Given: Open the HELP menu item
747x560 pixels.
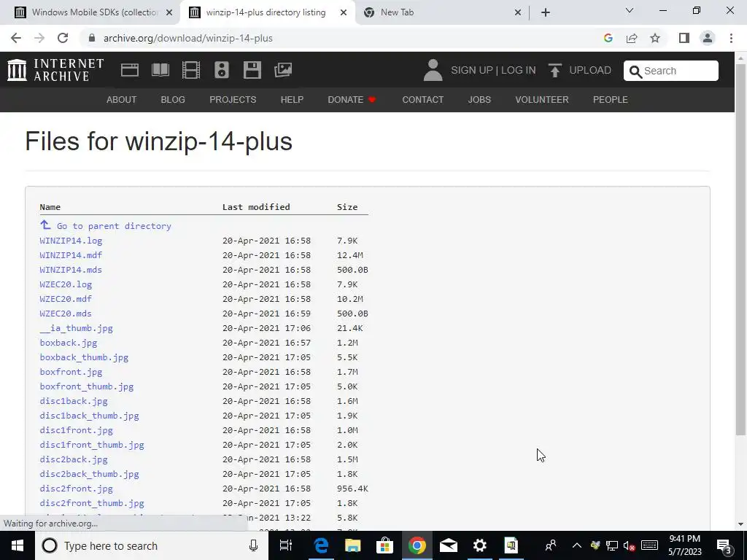Looking at the screenshot, I should click(x=292, y=99).
